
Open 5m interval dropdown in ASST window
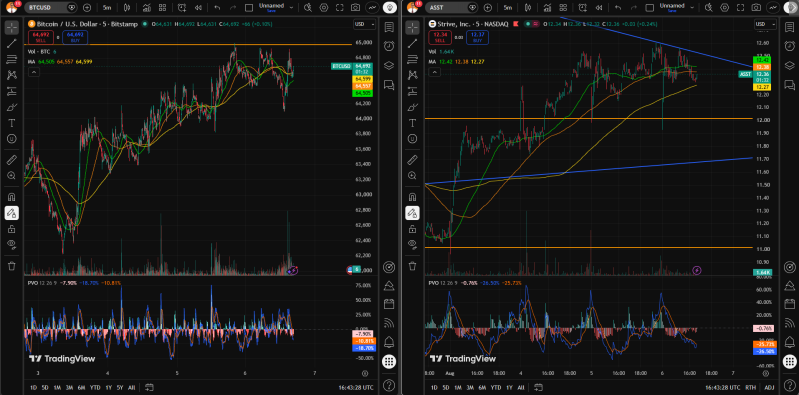pos(508,8)
